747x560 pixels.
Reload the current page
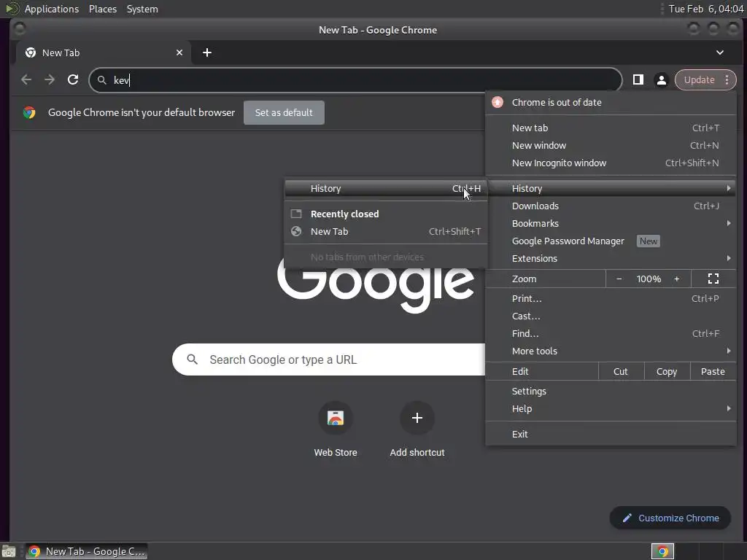pyautogui.click(x=73, y=79)
